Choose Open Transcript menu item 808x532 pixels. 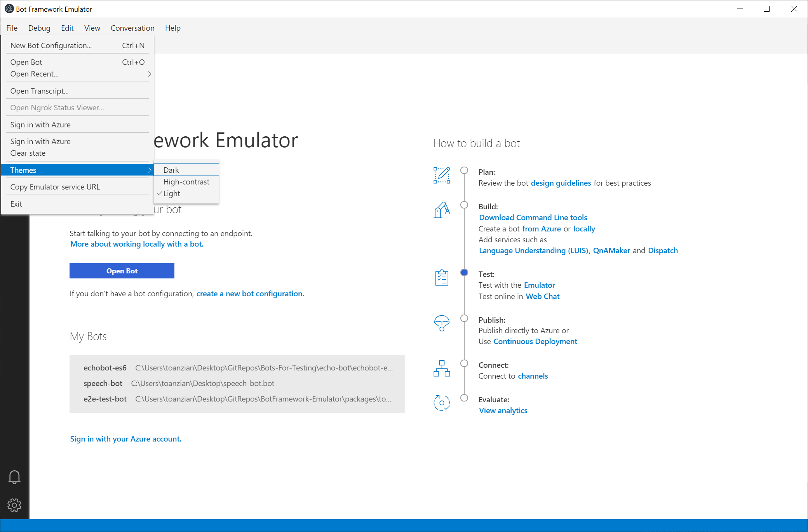point(78,91)
